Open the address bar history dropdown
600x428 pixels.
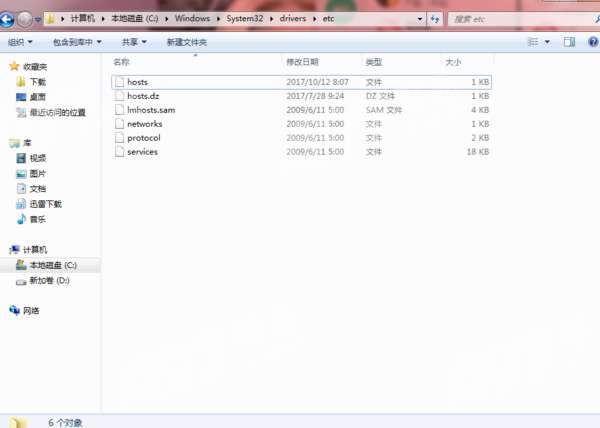click(x=420, y=19)
